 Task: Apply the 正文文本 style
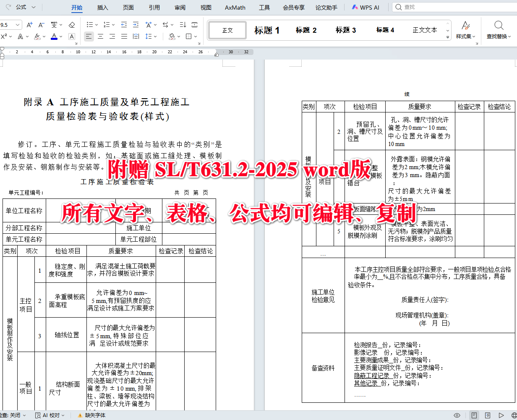tap(425, 30)
